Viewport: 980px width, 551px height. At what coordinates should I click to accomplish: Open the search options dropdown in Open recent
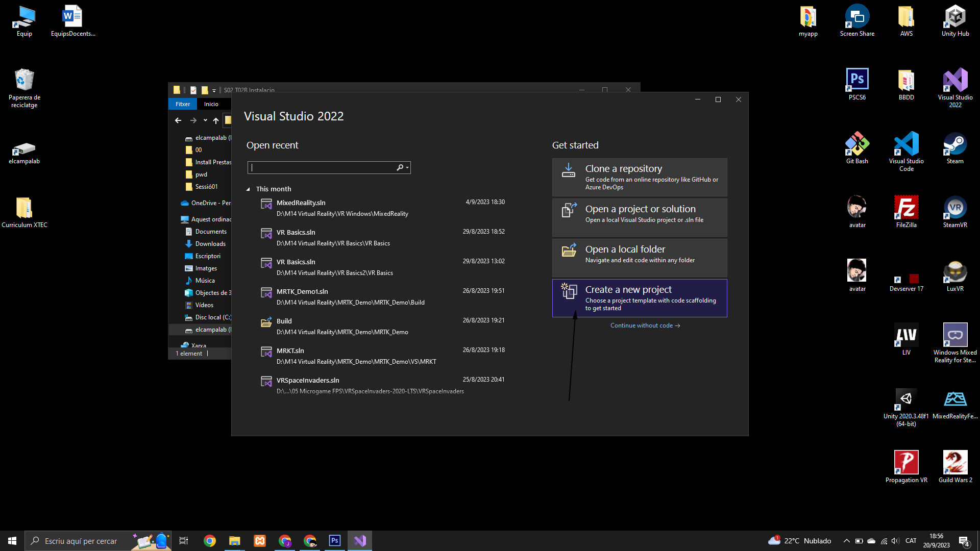(x=407, y=168)
